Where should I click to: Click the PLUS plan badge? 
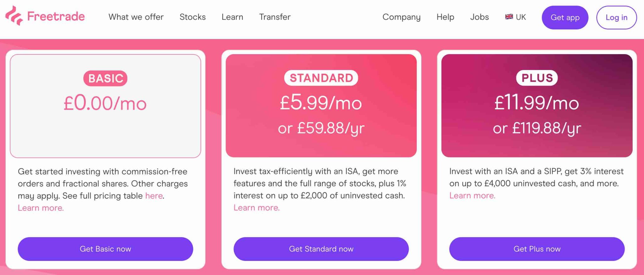tap(536, 77)
